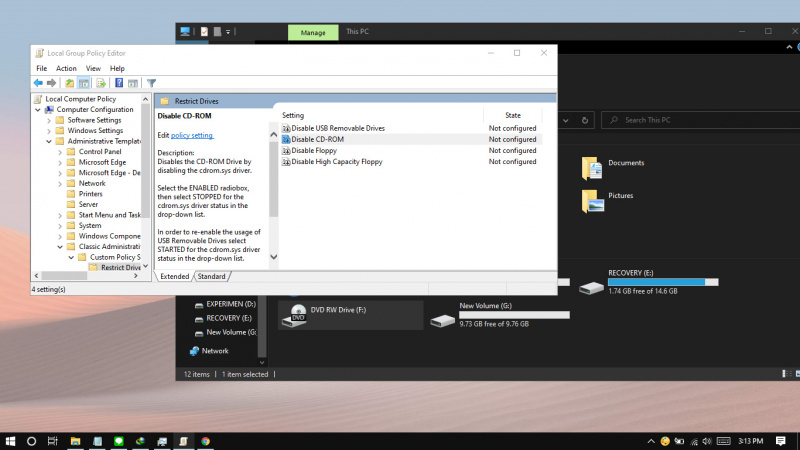The width and height of the screenshot is (800, 450).
Task: Click the tree pane scroll right arrow
Action: [x=136, y=276]
